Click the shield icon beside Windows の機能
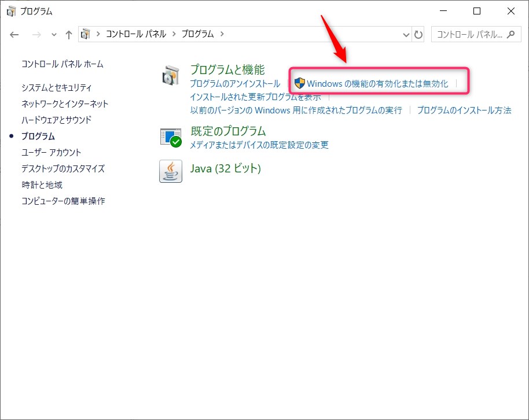 pyautogui.click(x=299, y=83)
